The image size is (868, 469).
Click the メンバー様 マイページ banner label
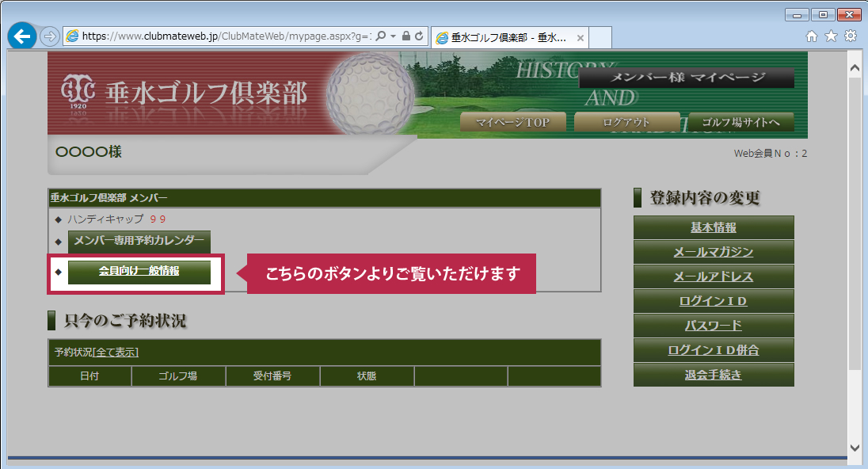(687, 78)
